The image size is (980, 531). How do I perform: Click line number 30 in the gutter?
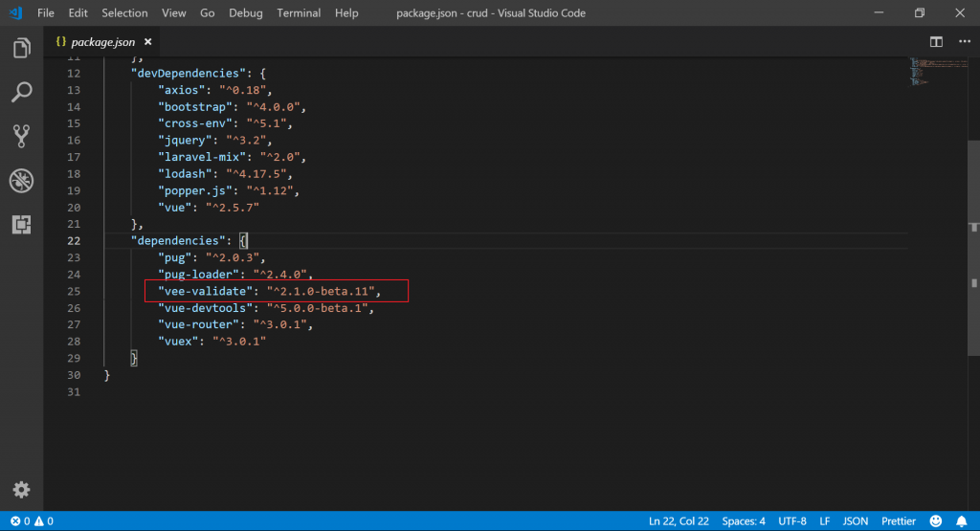point(74,375)
